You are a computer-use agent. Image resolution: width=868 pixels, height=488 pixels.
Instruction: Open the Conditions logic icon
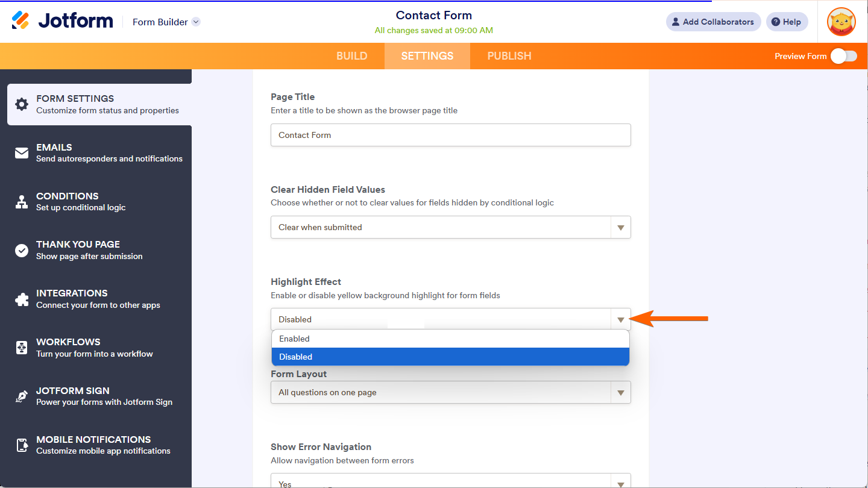tap(22, 202)
